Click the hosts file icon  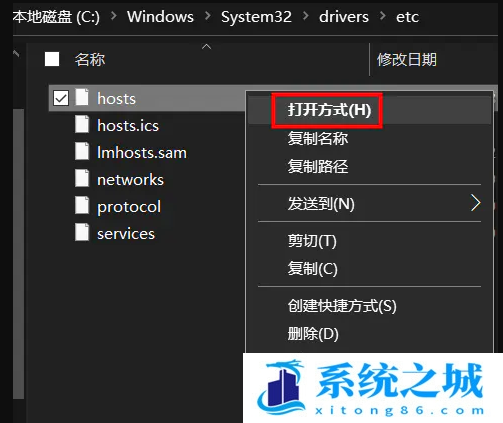[x=82, y=97]
